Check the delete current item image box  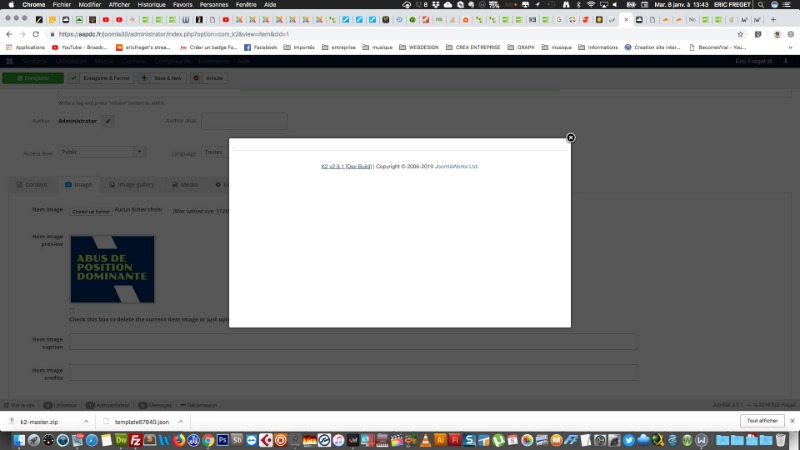(72, 310)
